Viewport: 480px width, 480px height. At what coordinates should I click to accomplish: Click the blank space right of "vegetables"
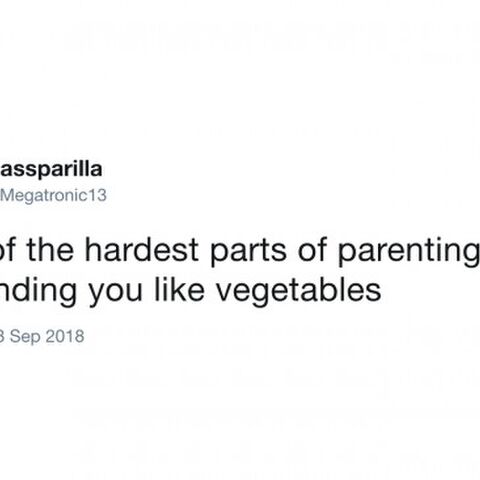pos(430,292)
